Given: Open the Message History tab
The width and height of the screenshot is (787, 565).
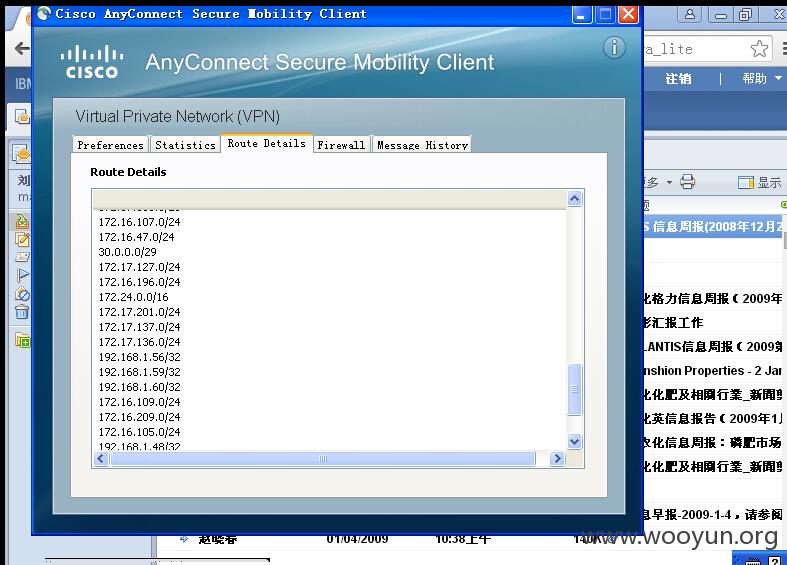Looking at the screenshot, I should [x=422, y=145].
